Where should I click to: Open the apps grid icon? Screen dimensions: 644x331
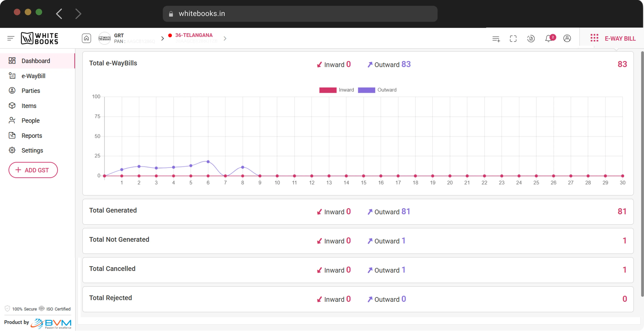coord(594,38)
